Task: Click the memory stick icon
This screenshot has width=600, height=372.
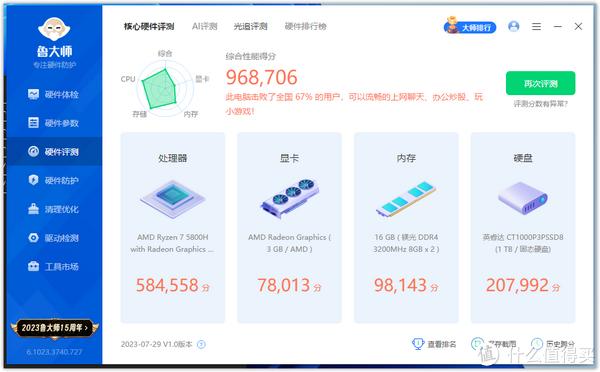Action: point(406,199)
